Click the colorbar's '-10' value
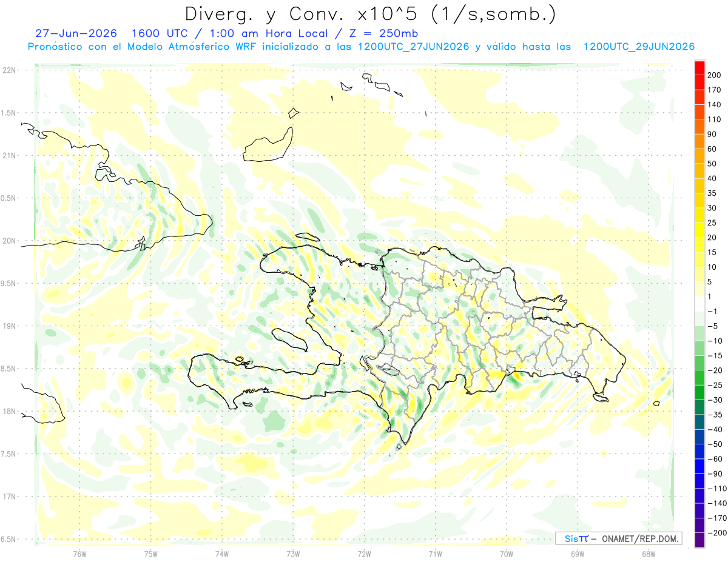The width and height of the screenshot is (728, 562). 715,341
